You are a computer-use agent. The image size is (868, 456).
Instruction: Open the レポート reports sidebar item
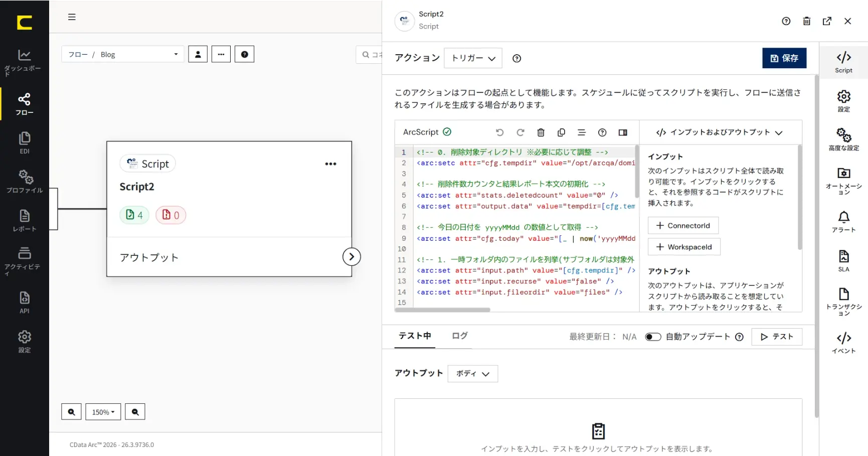click(24, 221)
